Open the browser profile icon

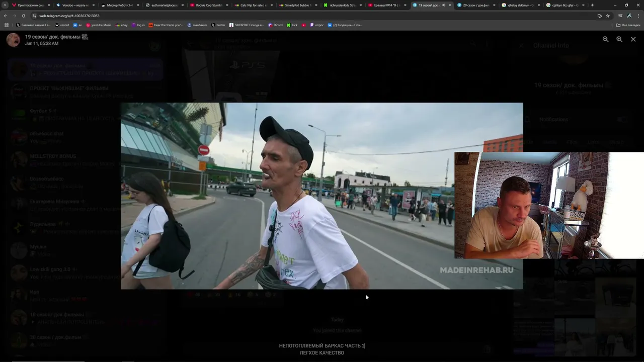click(629, 16)
